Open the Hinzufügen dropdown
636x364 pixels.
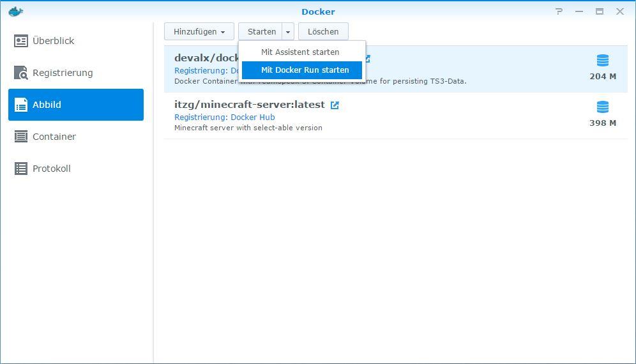(x=199, y=32)
